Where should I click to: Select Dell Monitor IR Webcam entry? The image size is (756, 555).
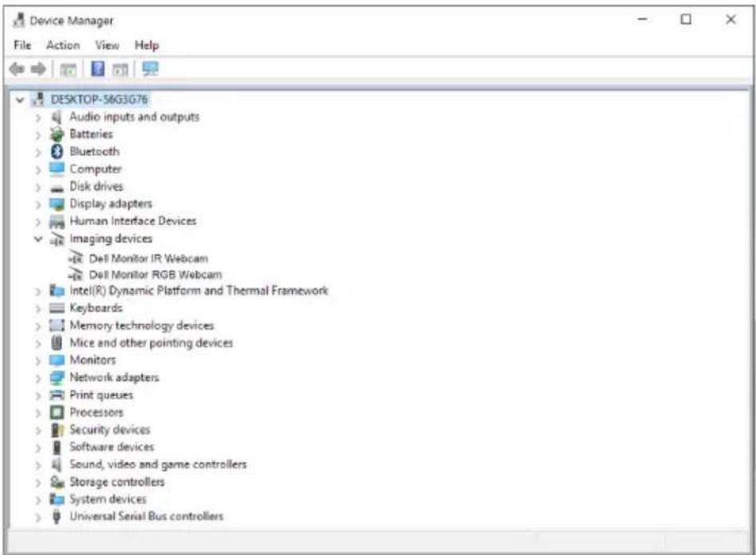click(148, 258)
